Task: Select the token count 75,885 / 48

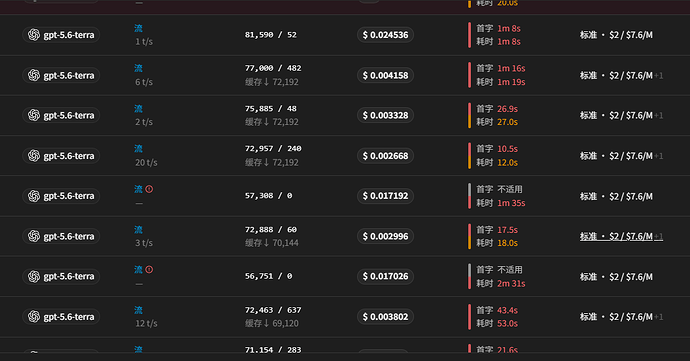Action: pos(271,109)
